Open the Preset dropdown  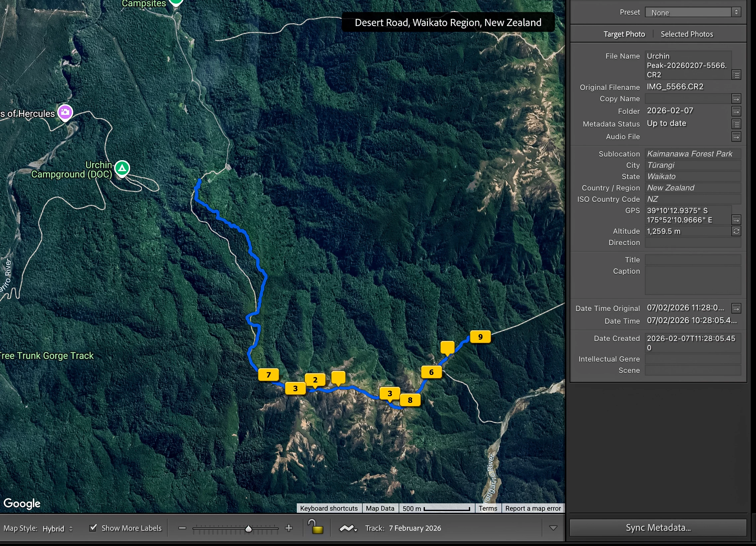click(x=693, y=12)
